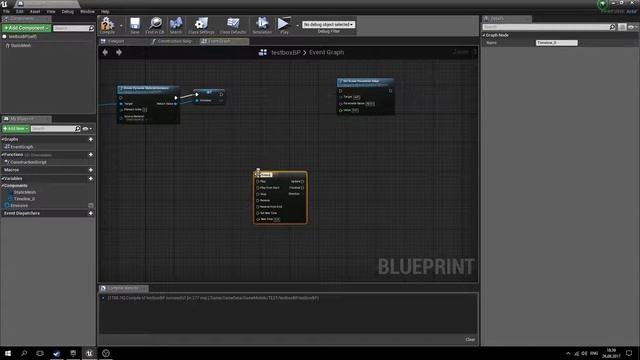The image size is (640, 360).
Task: Click the Create Dynamic Material Instance node header
Action: point(148,89)
